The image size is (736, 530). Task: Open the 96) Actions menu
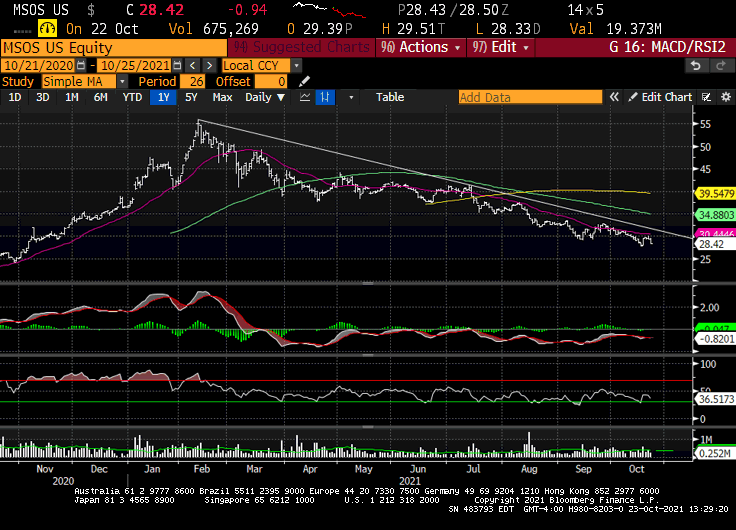(x=421, y=47)
